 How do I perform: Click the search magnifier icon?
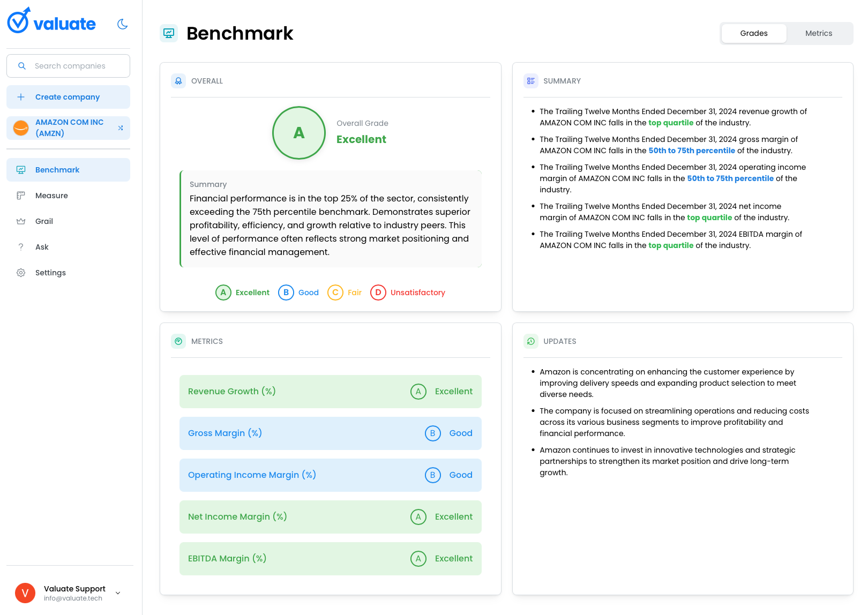click(22, 66)
